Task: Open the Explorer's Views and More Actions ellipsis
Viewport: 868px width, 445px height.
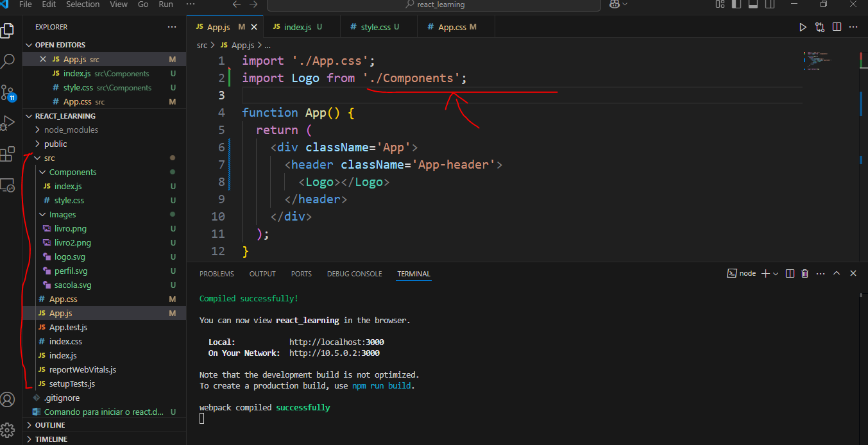Action: pos(172,27)
